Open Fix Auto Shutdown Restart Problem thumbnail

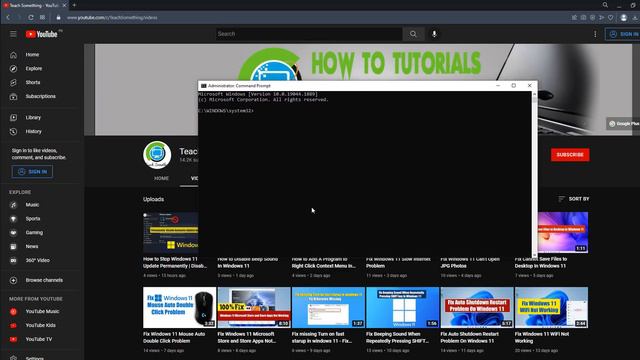click(477, 307)
